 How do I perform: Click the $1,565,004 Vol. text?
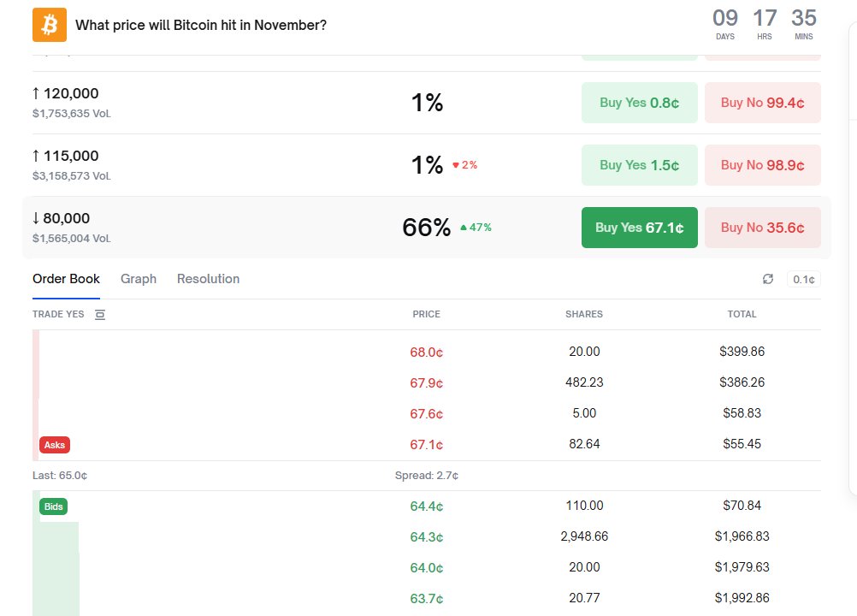(72, 239)
